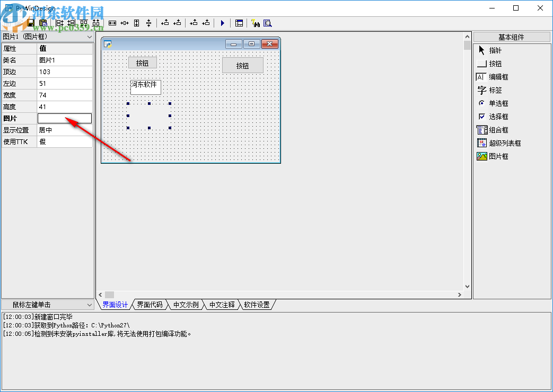
Task: Select the 标签 label component
Action: pos(489,90)
